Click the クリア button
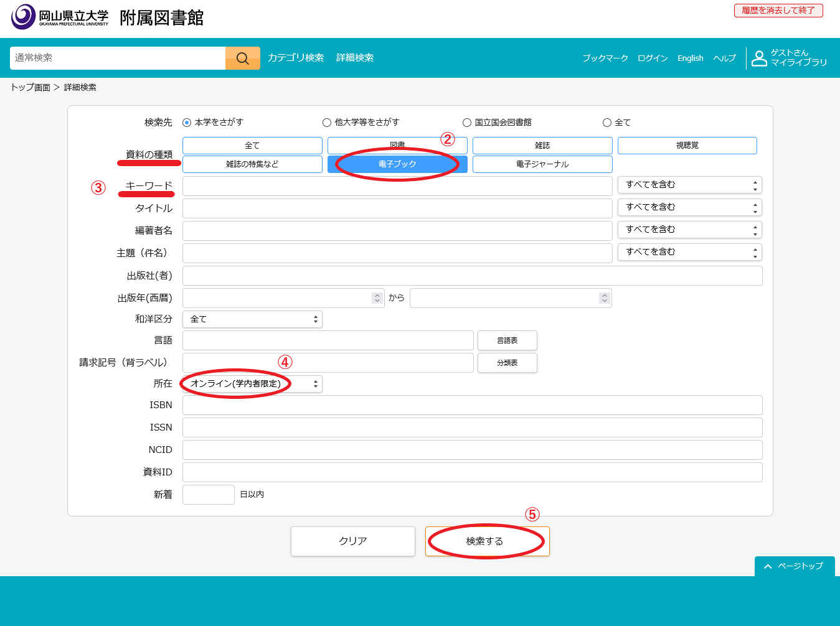The image size is (840, 626). [x=353, y=541]
